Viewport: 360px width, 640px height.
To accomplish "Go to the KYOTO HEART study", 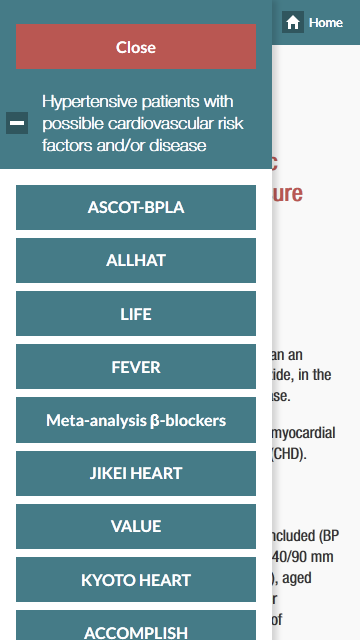I will (136, 580).
